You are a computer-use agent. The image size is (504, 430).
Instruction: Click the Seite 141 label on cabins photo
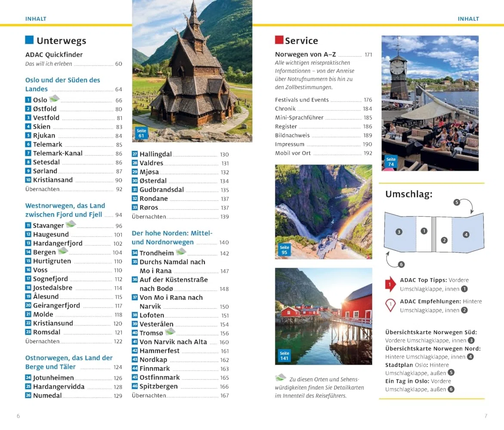point(284,356)
